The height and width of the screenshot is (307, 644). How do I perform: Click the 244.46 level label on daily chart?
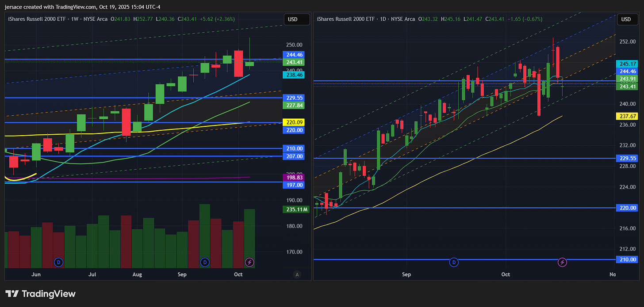tap(628, 71)
